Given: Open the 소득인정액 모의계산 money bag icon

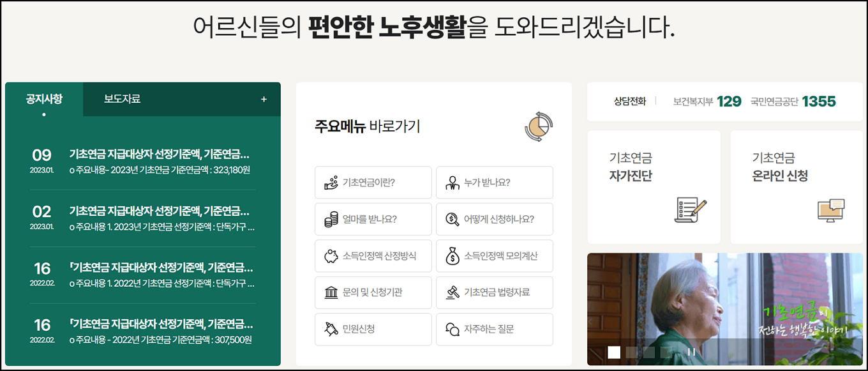Looking at the screenshot, I should pyautogui.click(x=452, y=255).
